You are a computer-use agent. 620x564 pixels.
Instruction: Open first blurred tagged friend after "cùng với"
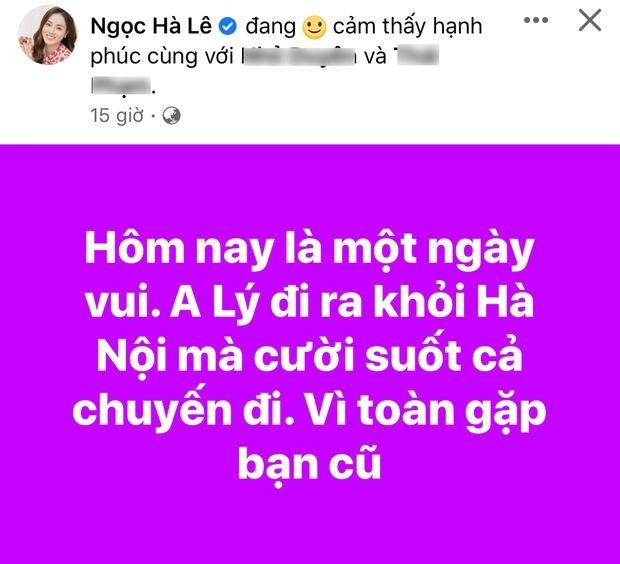(299, 56)
